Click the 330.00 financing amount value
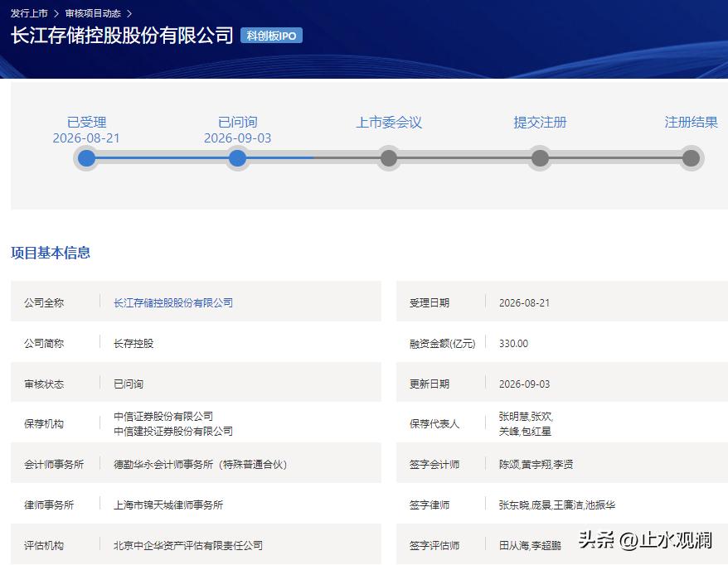This screenshot has height=565, width=728. click(513, 343)
